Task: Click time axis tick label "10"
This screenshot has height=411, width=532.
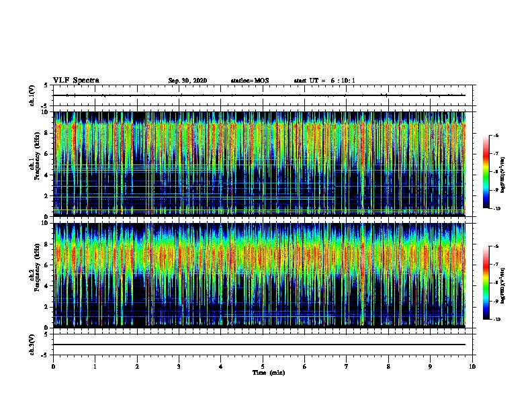Action: click(x=472, y=367)
